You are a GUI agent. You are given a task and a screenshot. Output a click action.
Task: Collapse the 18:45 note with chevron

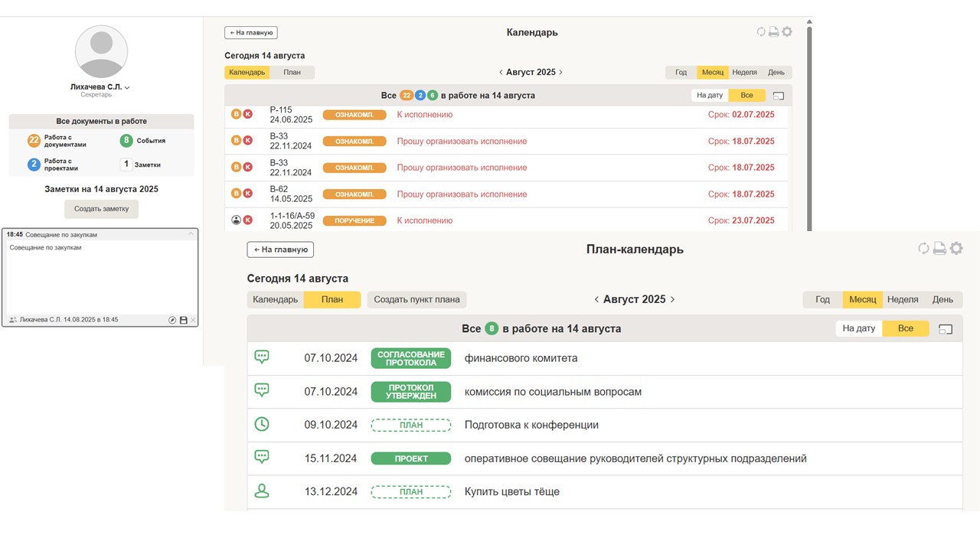(191, 235)
